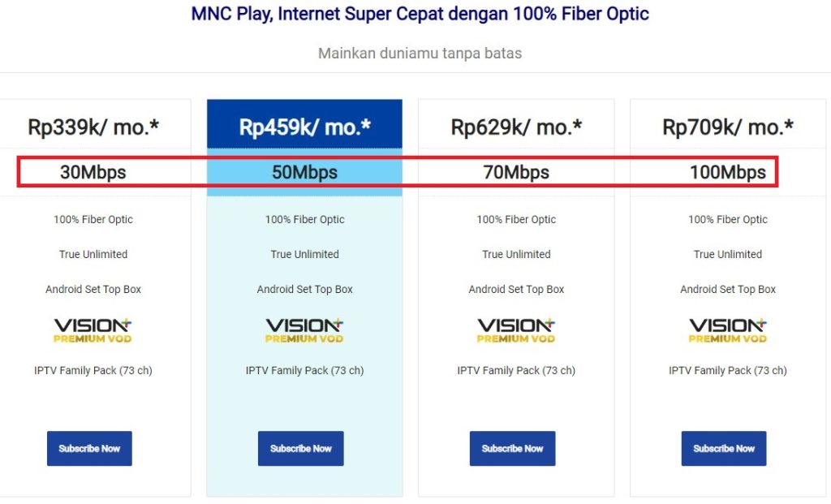Screen dimensions: 831x504
Task: Click the Rp339k/ mo. price label
Action: coord(93,126)
